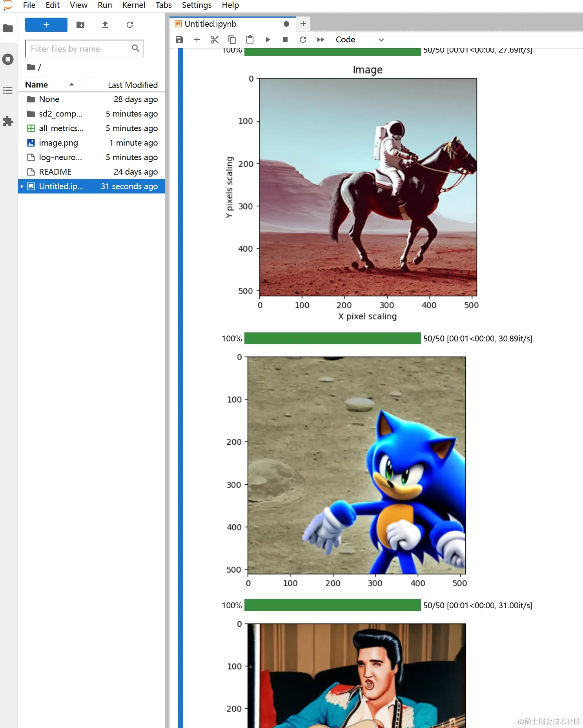Image resolution: width=583 pixels, height=728 pixels.
Task: Click the blue cell collapser bar
Action: click(180, 388)
